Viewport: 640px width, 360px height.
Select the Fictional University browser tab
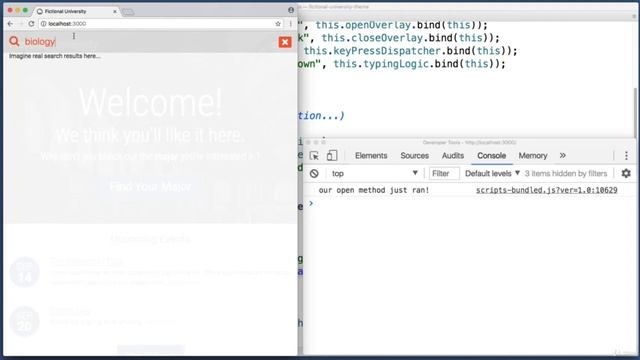pyautogui.click(x=76, y=11)
